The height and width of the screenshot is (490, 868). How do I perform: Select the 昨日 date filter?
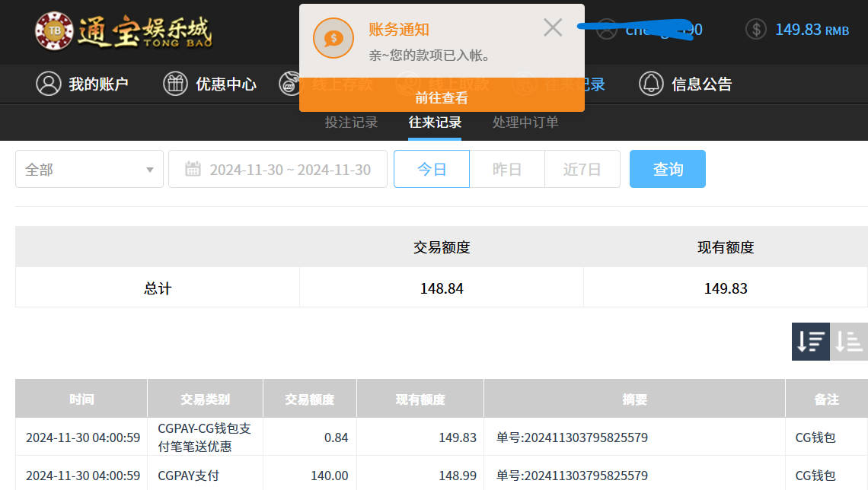[x=507, y=168]
